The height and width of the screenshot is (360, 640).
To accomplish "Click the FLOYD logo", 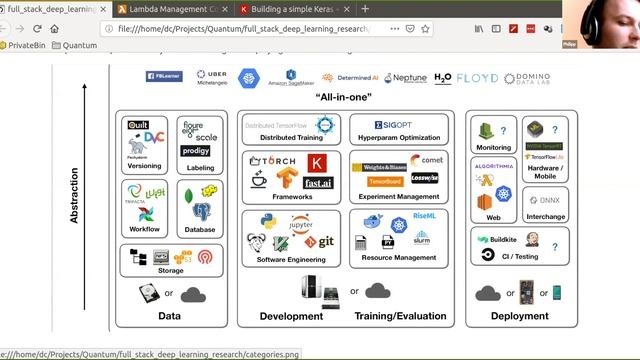I will point(477,78).
